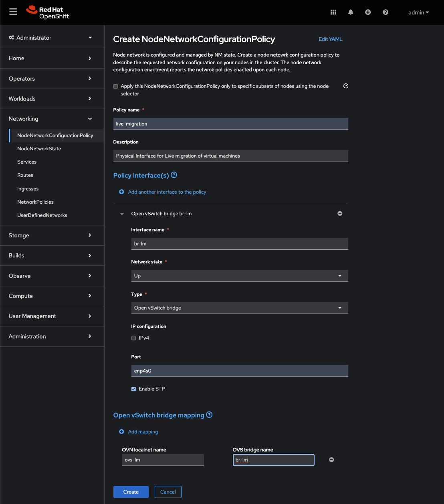The height and width of the screenshot is (504, 444).
Task: Open the help question mark menu
Action: [385, 12]
